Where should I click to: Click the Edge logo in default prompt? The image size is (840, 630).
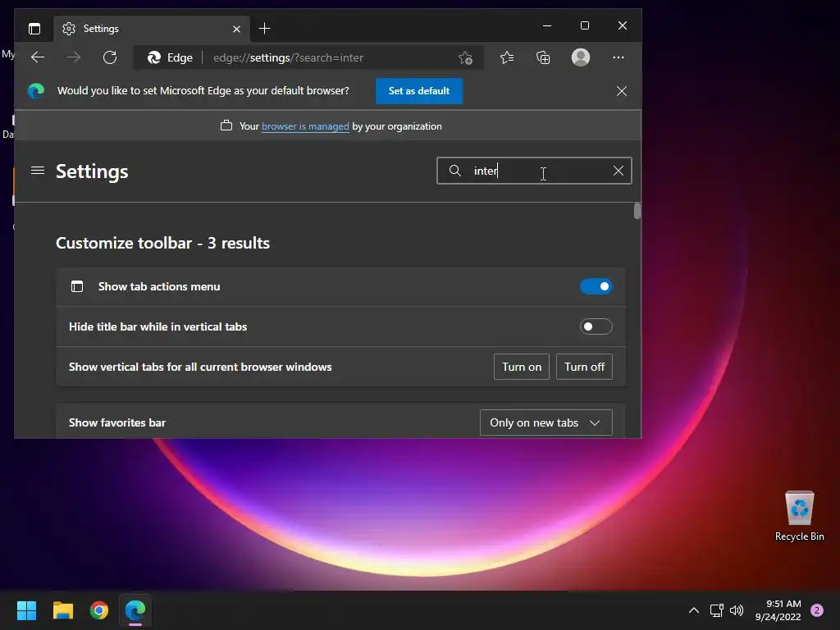tap(36, 91)
